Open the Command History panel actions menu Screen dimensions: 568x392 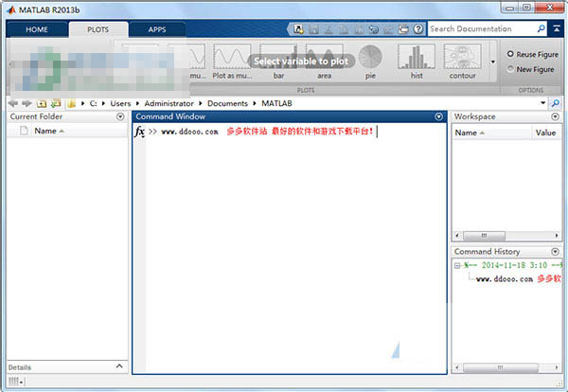pyautogui.click(x=555, y=252)
